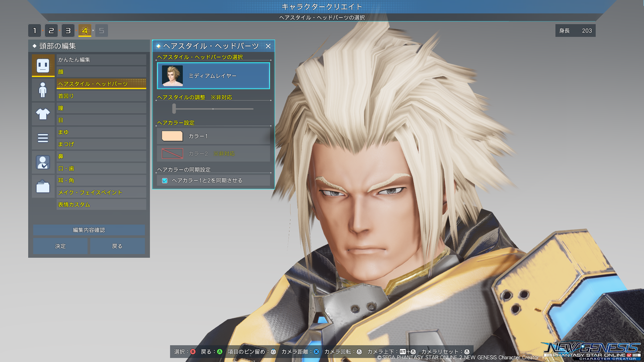644x362 pixels.
Task: Select step 4 tab
Action: click(85, 31)
